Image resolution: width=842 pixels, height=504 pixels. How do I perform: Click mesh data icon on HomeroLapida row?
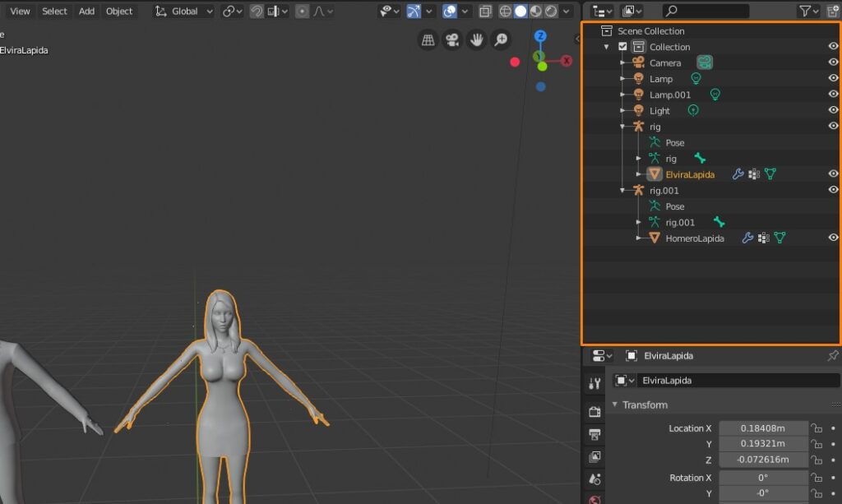[x=780, y=238]
